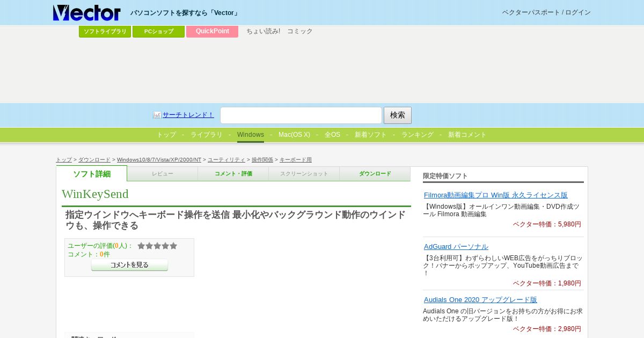Click ベクター特価:1,980円 price text
The height and width of the screenshot is (338, 644).
[547, 283]
